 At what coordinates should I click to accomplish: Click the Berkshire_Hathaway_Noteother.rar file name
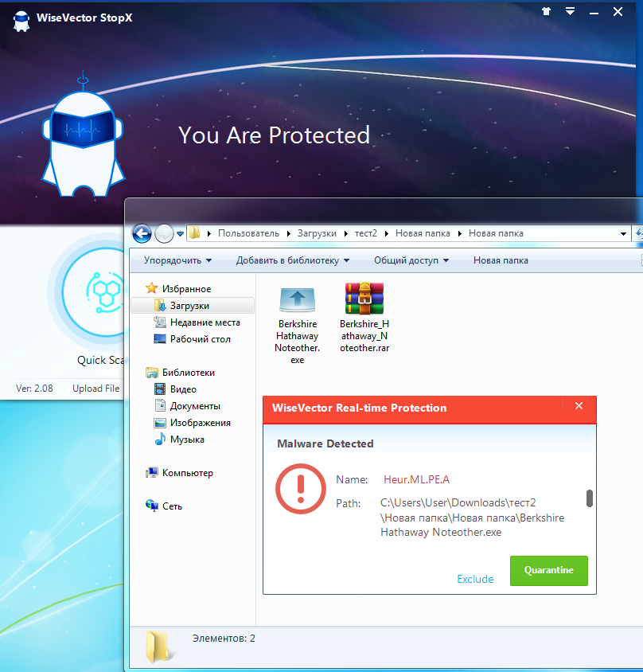(x=364, y=336)
